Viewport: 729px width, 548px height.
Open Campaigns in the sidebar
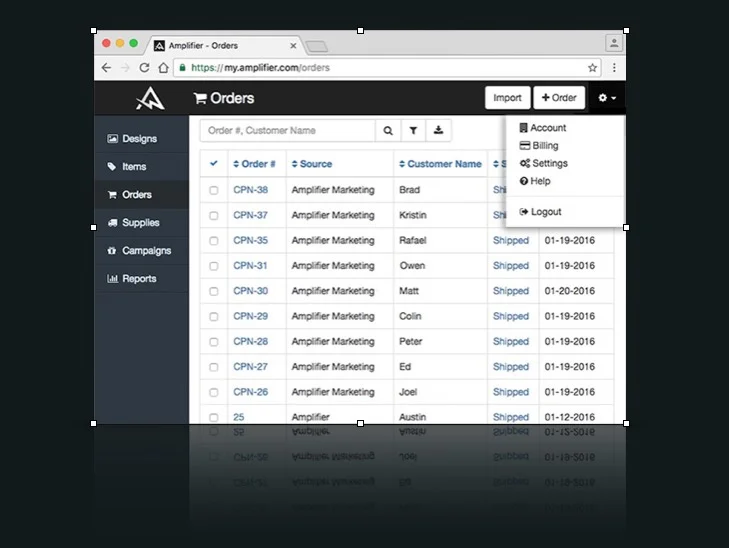[141, 251]
